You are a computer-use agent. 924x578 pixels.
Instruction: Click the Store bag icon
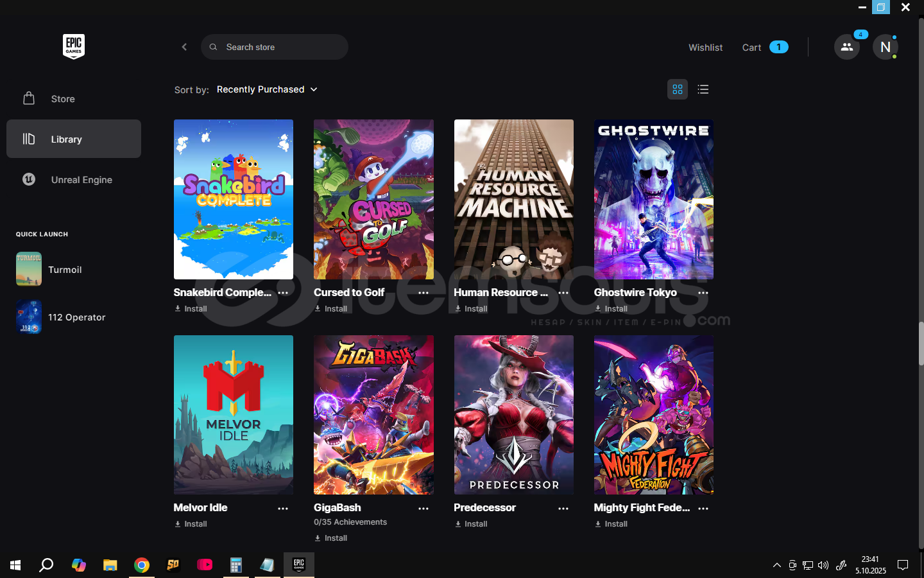[x=29, y=98]
